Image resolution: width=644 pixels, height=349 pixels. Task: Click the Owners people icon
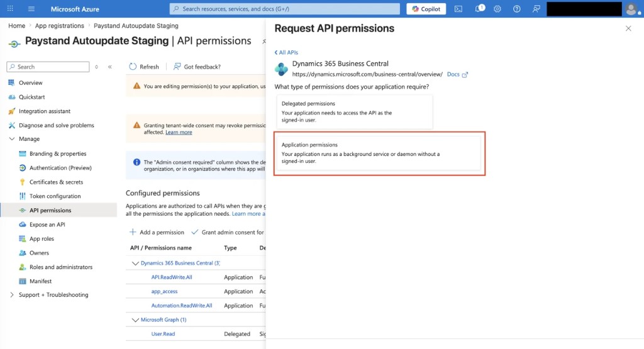tap(22, 253)
